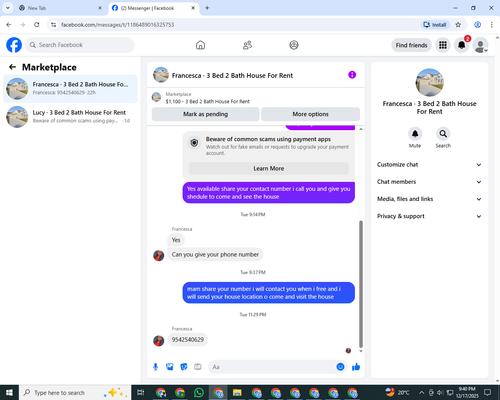
Task: Open the Windows notification center icon
Action: tap(487, 393)
